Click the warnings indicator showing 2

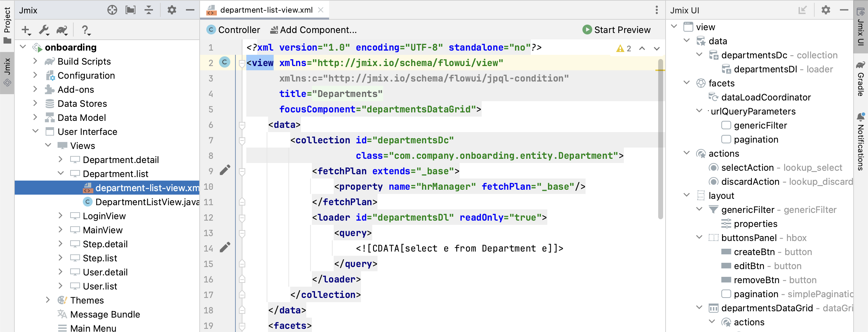pos(623,48)
